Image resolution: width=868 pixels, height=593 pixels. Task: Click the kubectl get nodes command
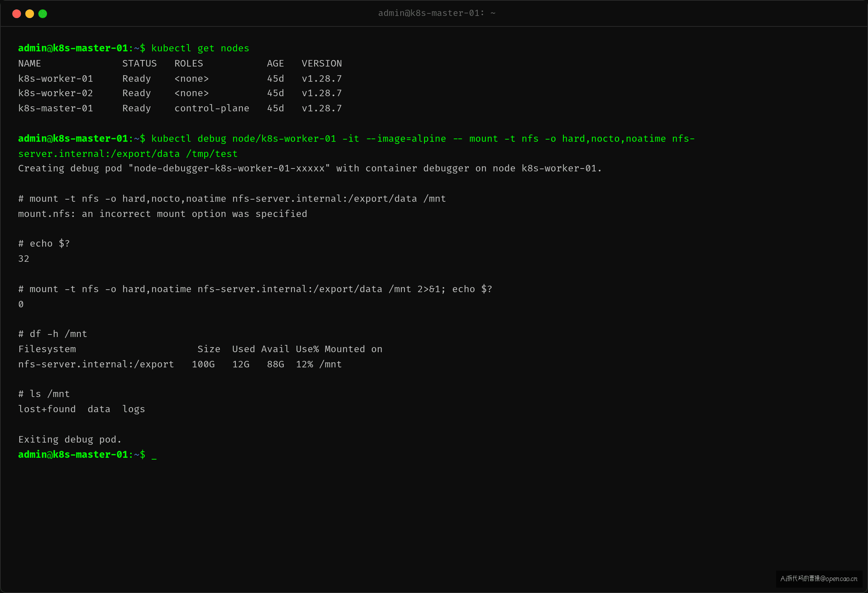(200, 48)
